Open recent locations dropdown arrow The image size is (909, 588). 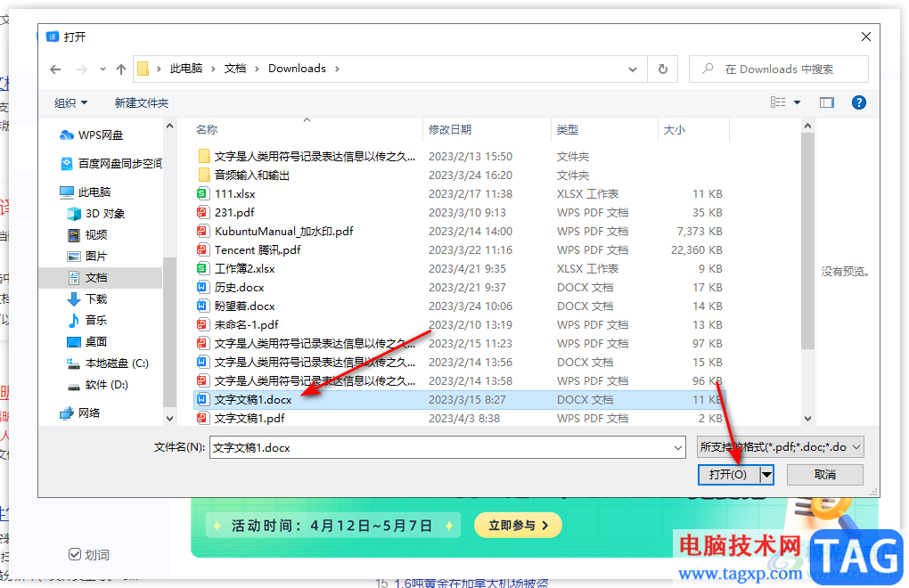(102, 69)
